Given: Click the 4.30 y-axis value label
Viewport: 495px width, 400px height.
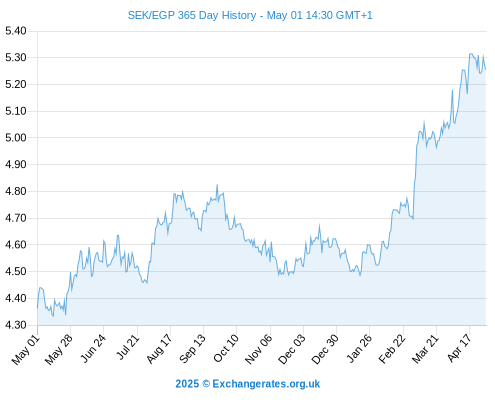Looking at the screenshot, I should tap(16, 325).
